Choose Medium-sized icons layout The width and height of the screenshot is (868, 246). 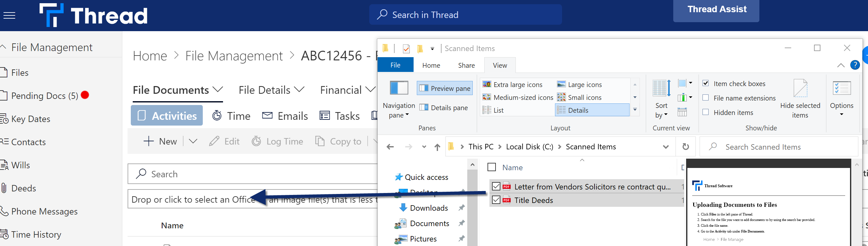point(518,97)
